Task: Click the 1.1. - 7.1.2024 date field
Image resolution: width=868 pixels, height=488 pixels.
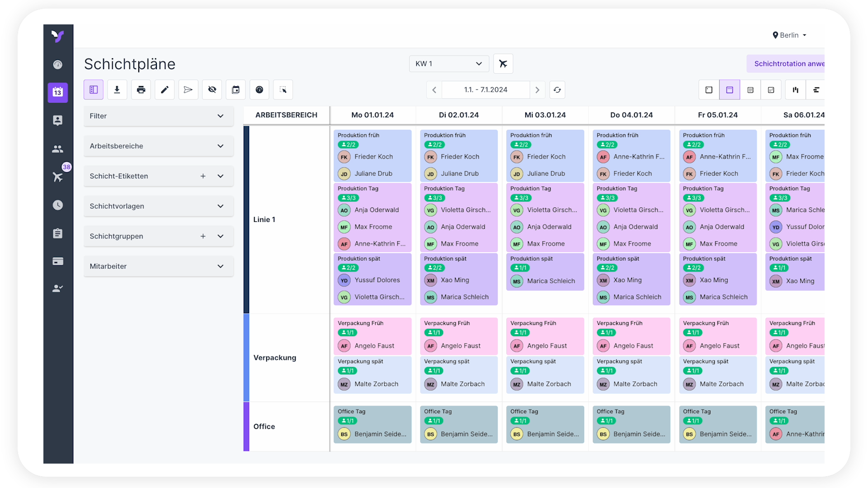Action: coord(486,90)
